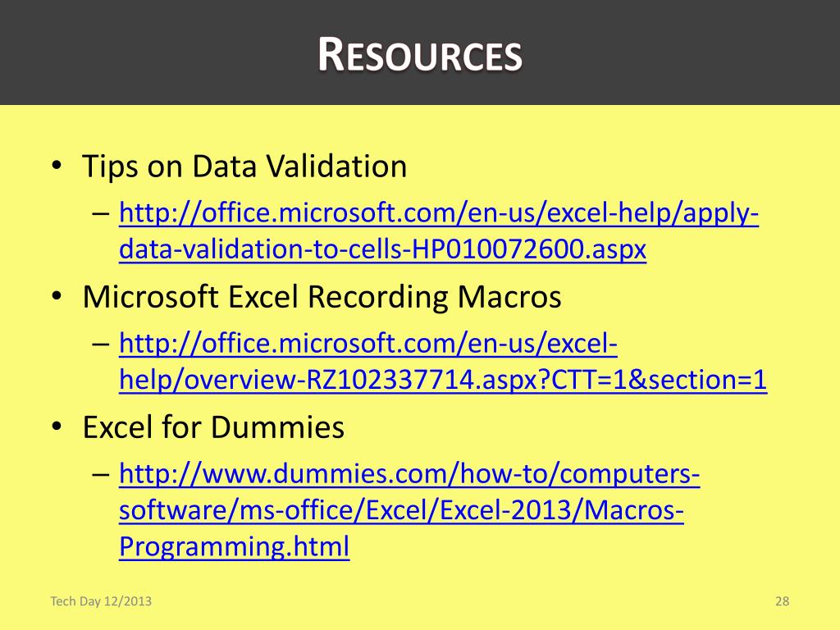Click the bullet before 'Tips on Data Validation'
Image resolution: width=840 pixels, height=630 pixels.
(x=57, y=166)
